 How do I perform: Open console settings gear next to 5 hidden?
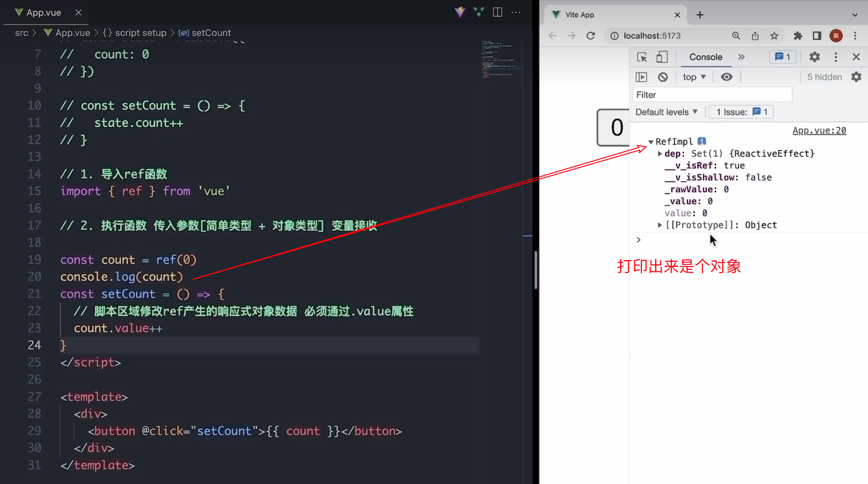click(856, 77)
